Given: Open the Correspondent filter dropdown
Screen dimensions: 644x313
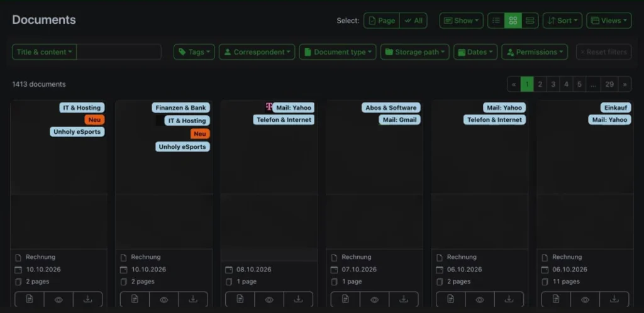Looking at the screenshot, I should pyautogui.click(x=257, y=52).
